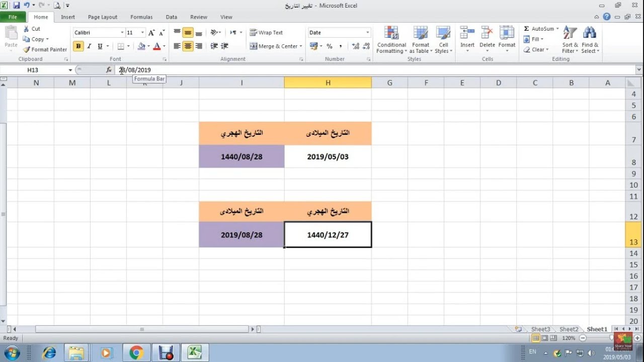Image resolution: width=644 pixels, height=362 pixels.
Task: Click the Increase Font Size icon
Action: click(x=151, y=33)
